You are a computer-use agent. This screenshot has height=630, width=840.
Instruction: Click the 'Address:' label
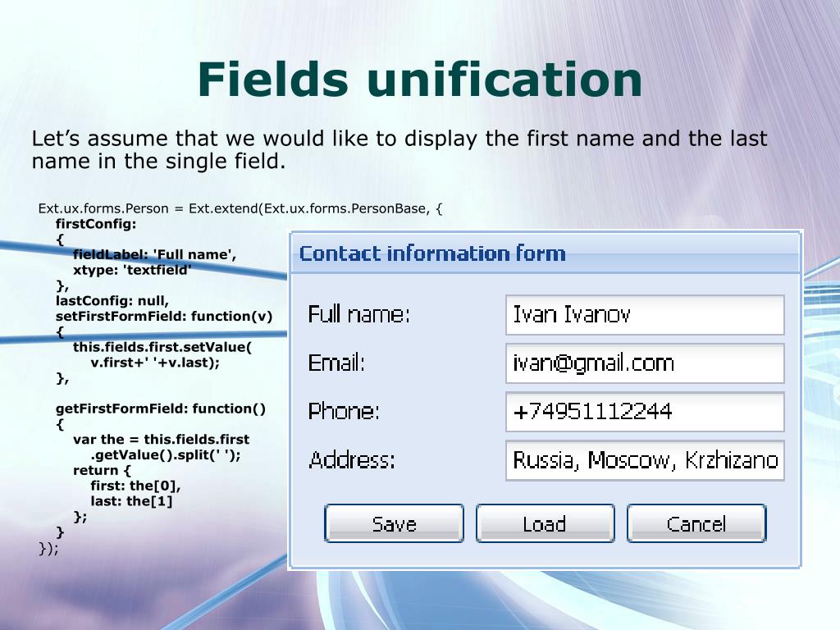[352, 460]
